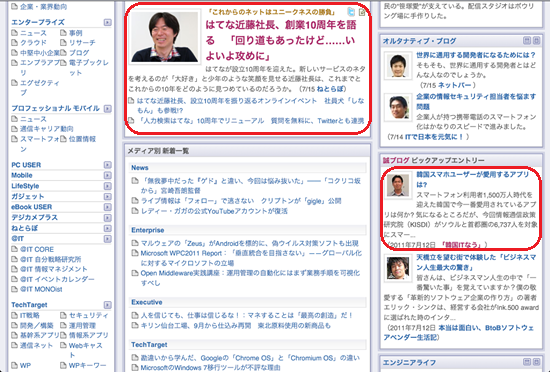Click the right header icon of オルタナティブ・ブログ panel
Viewport: 550px width, 372px height.
coord(536,41)
